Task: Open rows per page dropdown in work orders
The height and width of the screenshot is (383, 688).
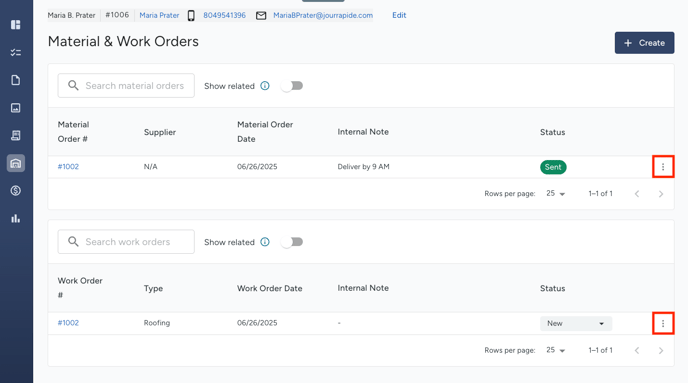Action: [555, 350]
